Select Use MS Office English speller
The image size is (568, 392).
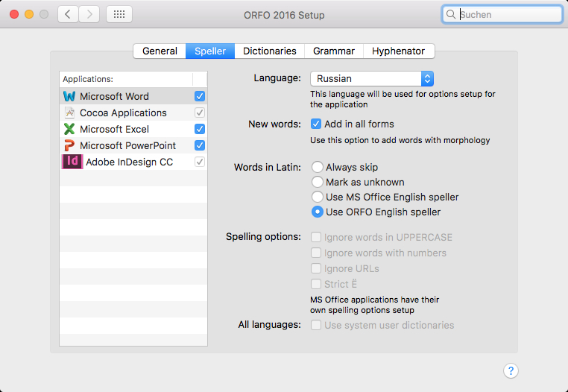318,197
